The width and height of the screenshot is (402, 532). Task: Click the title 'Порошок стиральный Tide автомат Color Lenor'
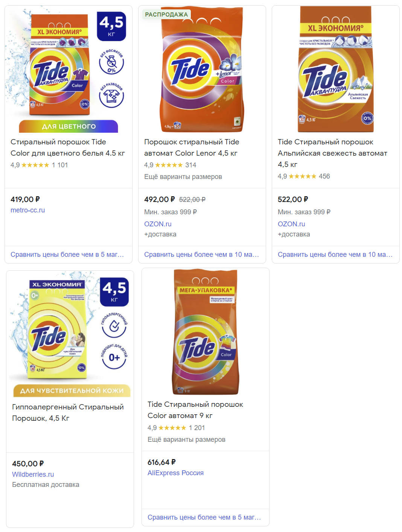pos(191,147)
